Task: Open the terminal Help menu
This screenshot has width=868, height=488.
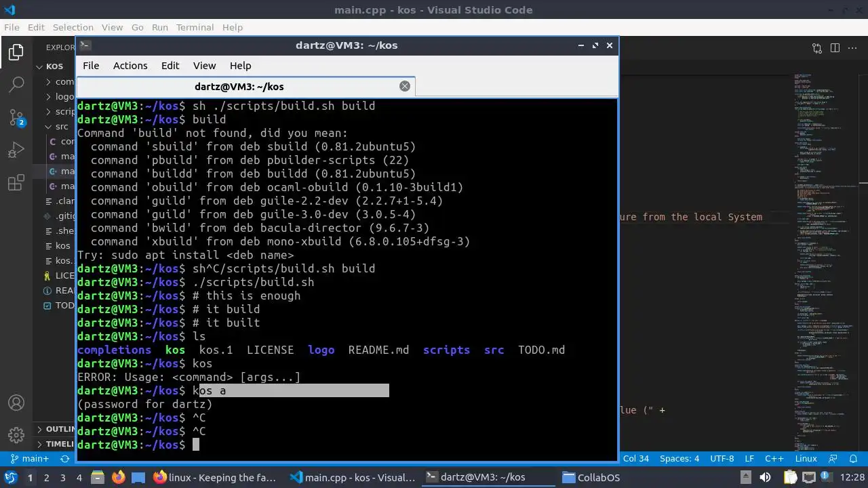Action: (x=241, y=66)
